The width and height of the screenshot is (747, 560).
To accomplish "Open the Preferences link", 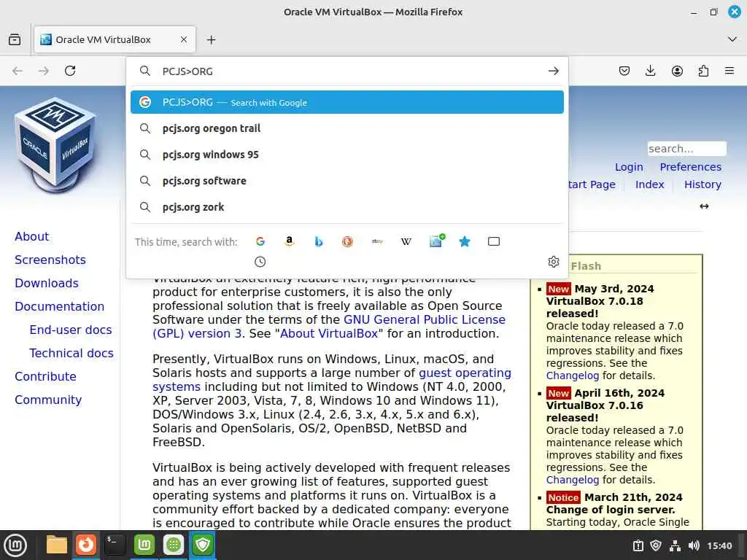I will click(690, 167).
